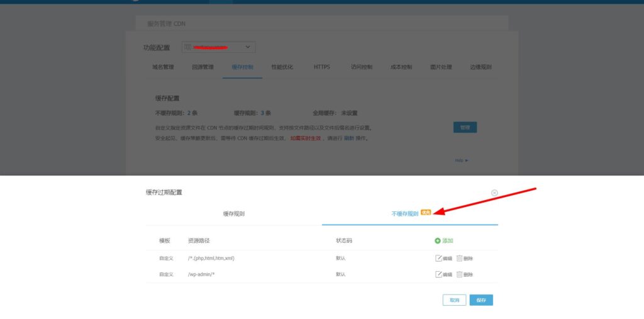
Task: Go to the 性能优化 tab on the background page
Action: tap(282, 67)
